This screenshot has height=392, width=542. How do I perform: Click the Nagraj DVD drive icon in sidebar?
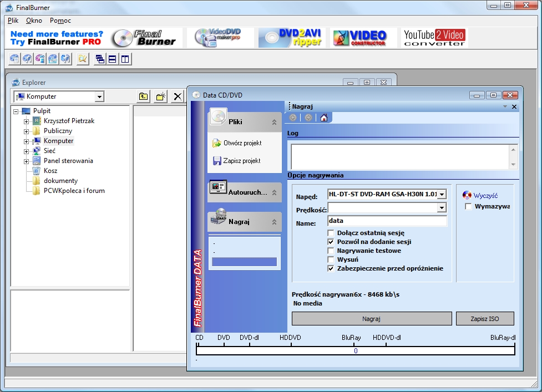pos(219,217)
